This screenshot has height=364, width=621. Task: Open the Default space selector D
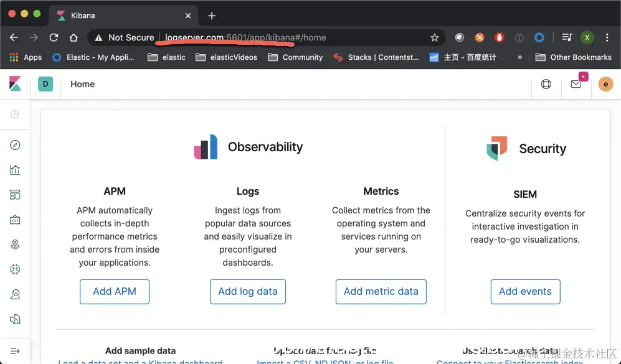(45, 84)
